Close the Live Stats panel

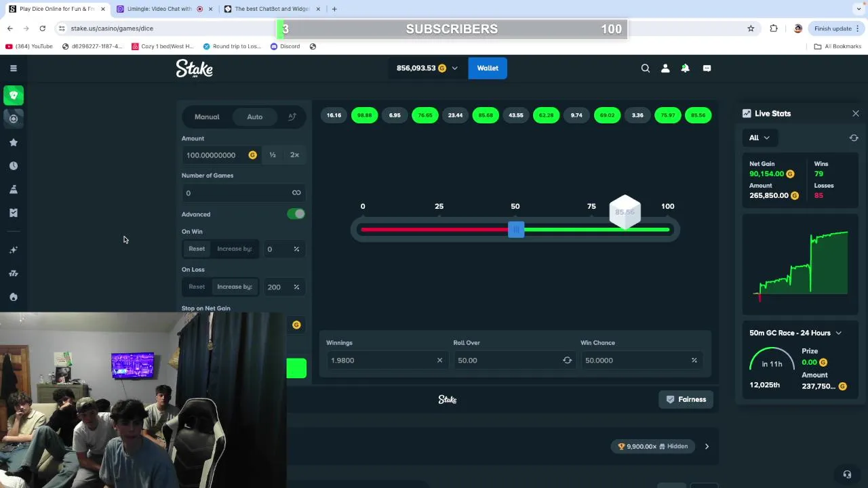pyautogui.click(x=856, y=113)
